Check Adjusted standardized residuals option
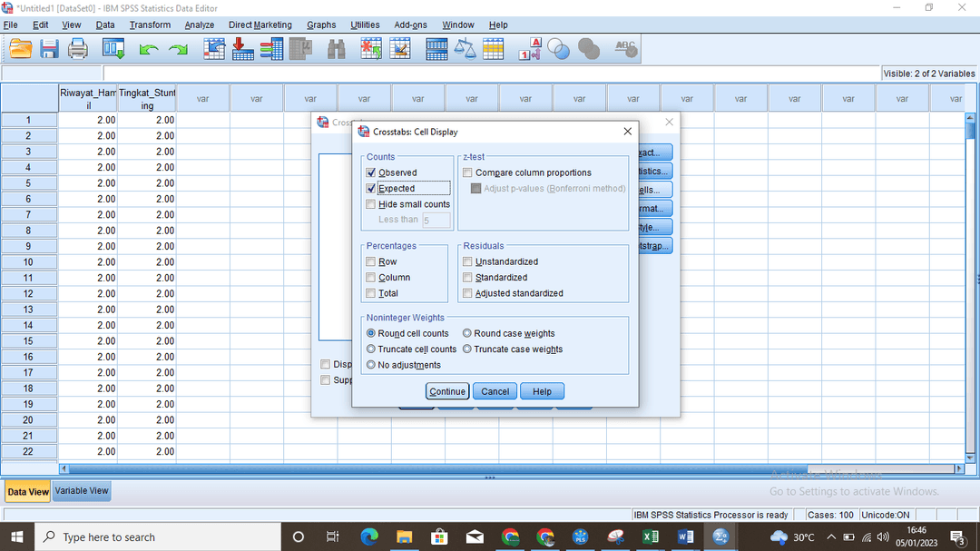 pyautogui.click(x=467, y=293)
